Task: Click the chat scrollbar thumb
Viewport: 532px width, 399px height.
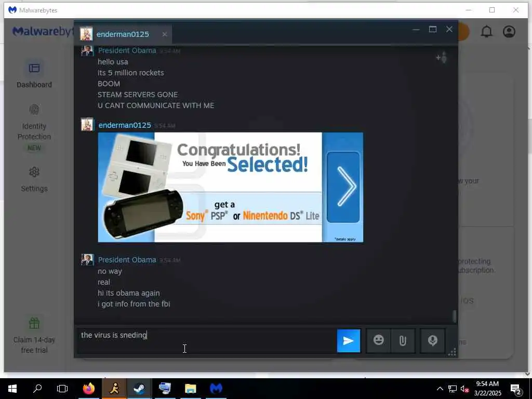Action: pos(454,316)
